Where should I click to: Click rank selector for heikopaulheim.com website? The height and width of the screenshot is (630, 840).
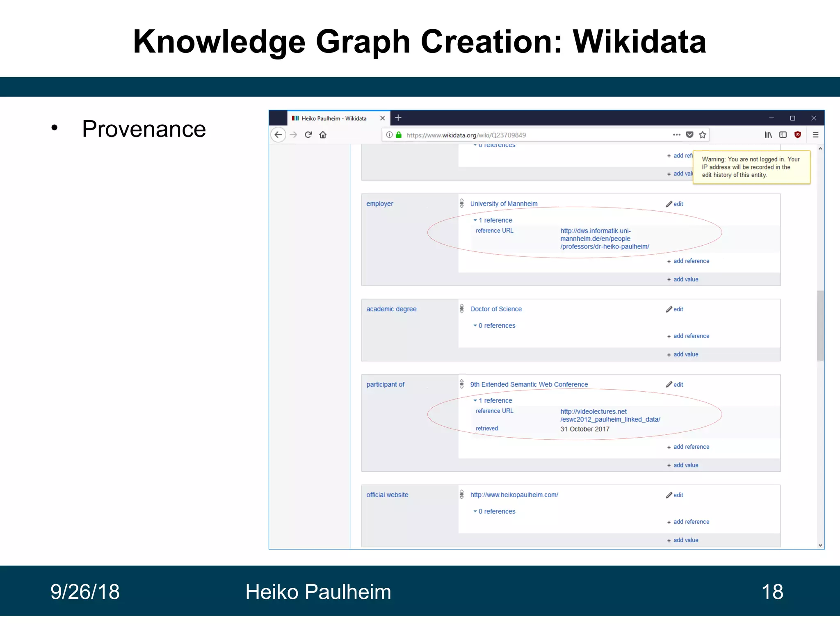tap(462, 495)
